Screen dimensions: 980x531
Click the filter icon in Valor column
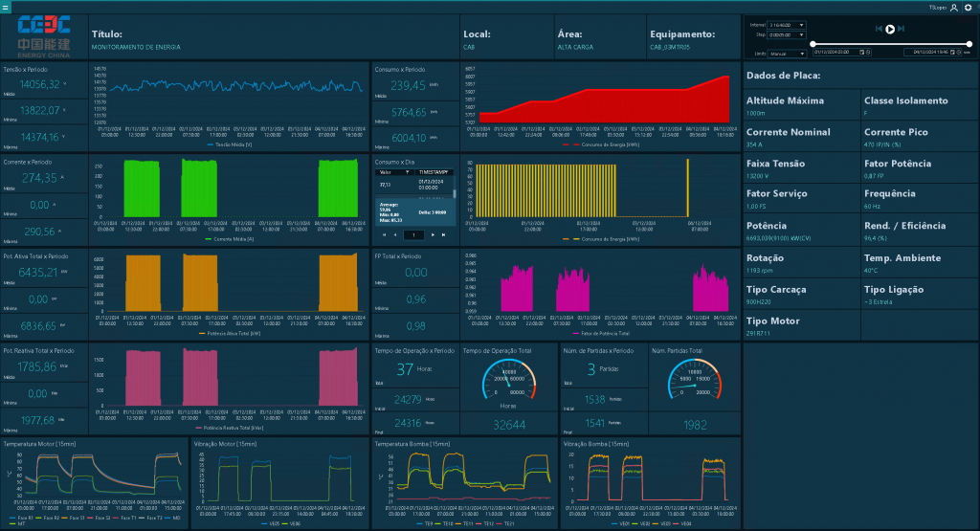tap(408, 171)
